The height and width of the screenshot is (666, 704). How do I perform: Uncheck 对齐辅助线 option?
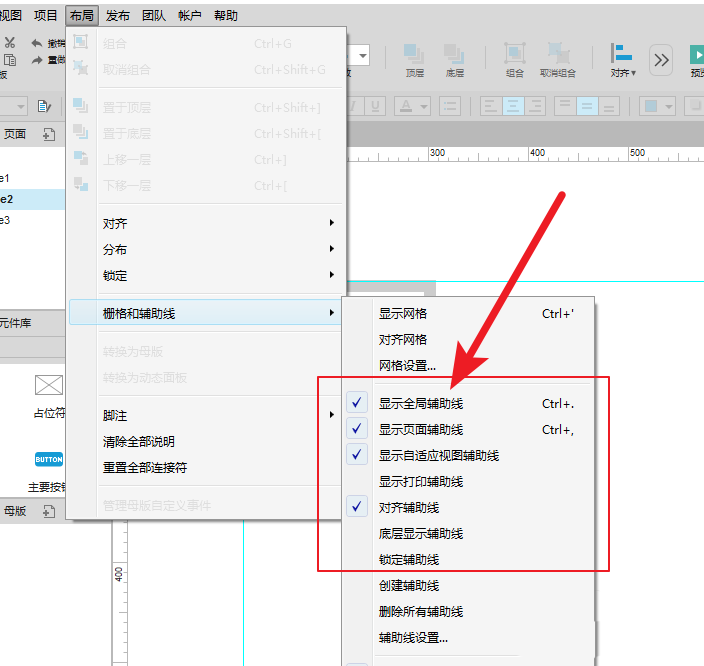(x=468, y=507)
